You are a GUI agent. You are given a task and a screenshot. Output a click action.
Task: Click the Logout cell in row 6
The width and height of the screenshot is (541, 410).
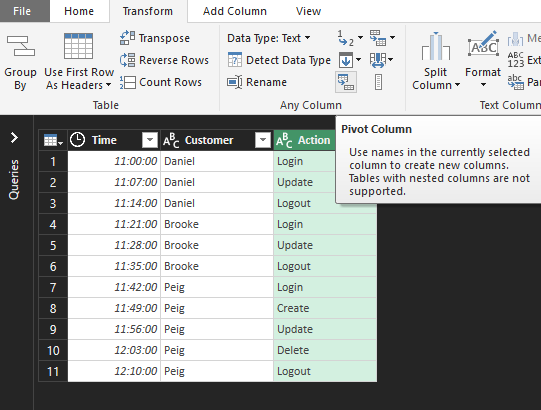pyautogui.click(x=325, y=266)
